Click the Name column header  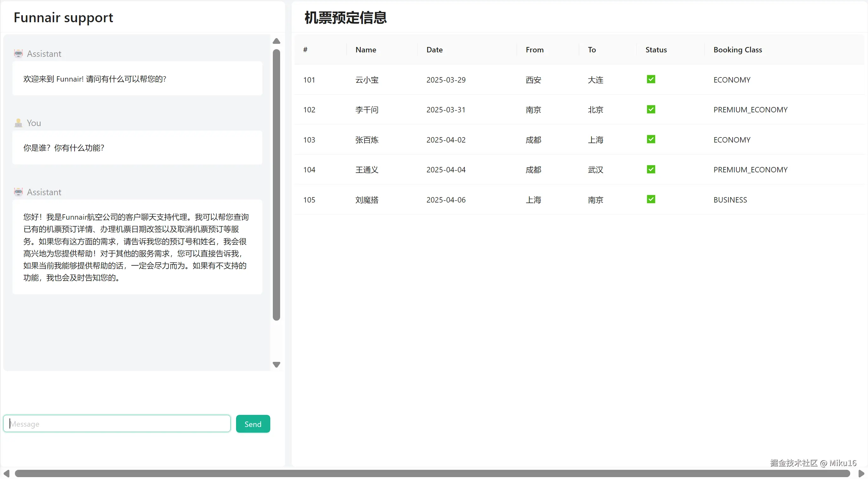pos(365,50)
